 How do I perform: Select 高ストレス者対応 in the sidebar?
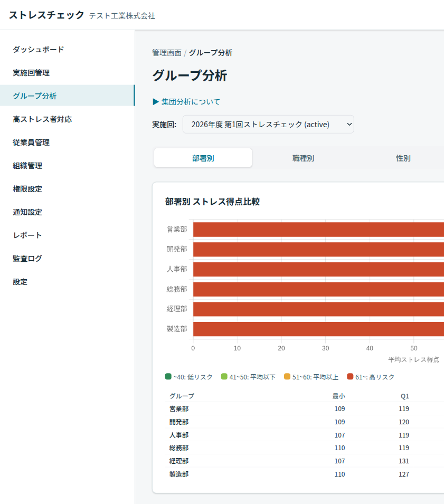(x=42, y=119)
